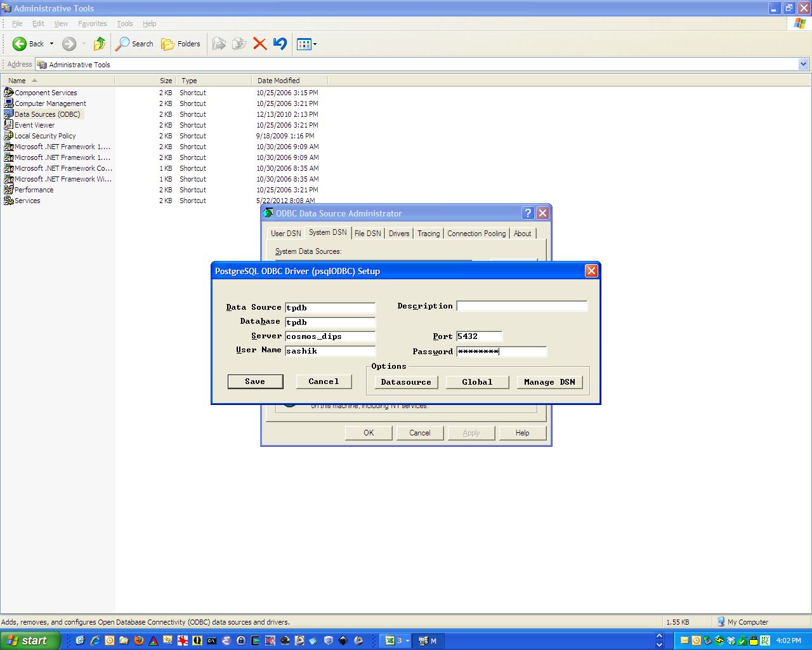Open the Data Sources (ODBC) shortcut
The image size is (812, 650).
coord(47,114)
